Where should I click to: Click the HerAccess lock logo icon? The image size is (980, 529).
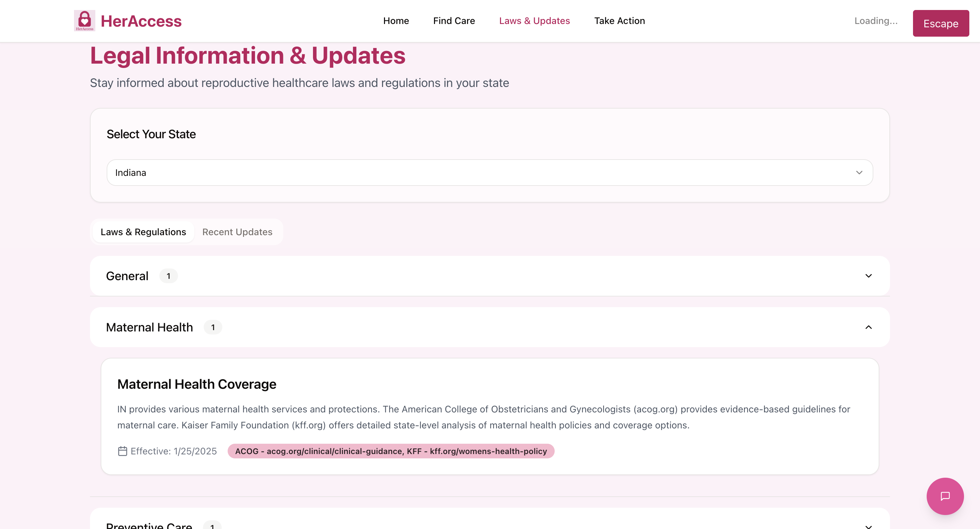point(84,21)
